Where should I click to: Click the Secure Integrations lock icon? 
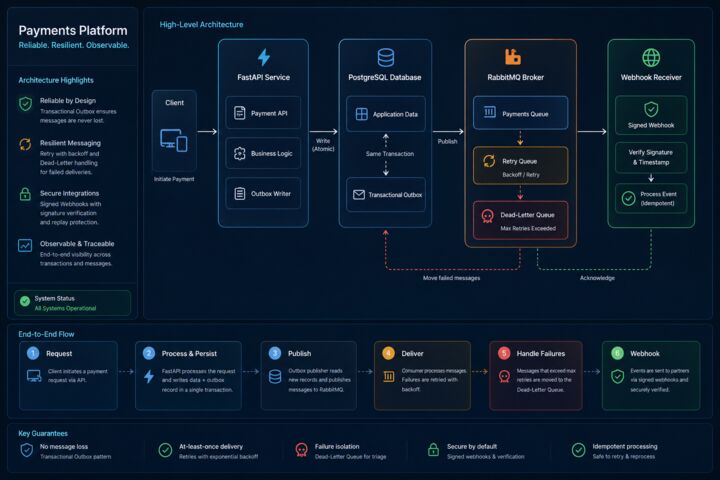click(25, 194)
